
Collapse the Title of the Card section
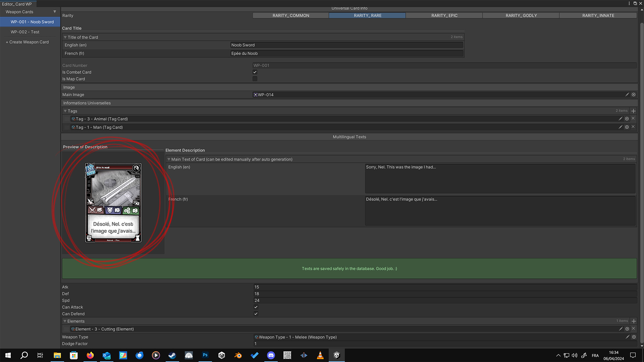[66, 37]
